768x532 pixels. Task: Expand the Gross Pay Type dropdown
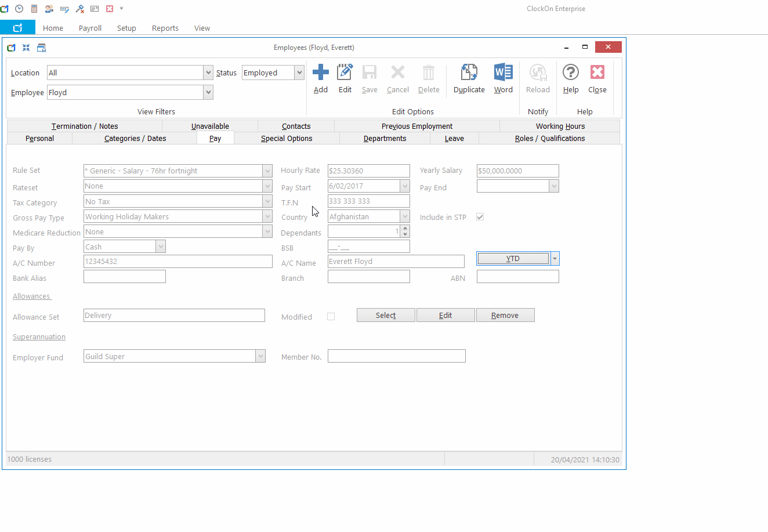pos(267,216)
